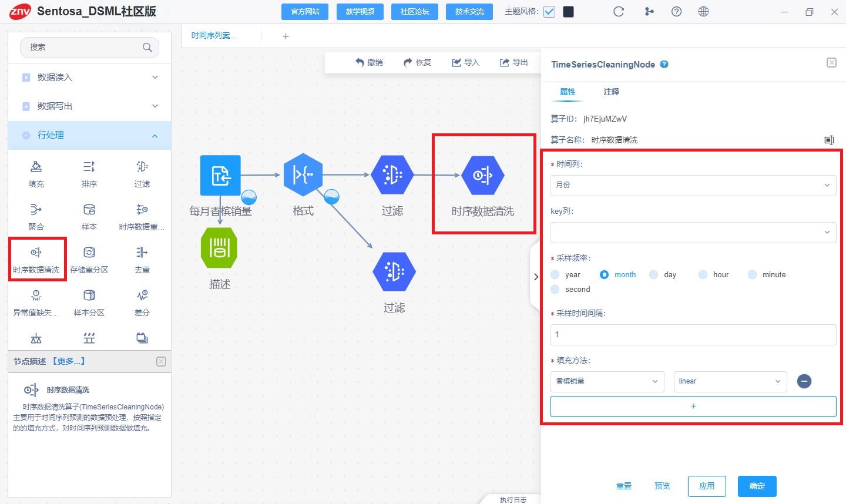Viewport: 846px width, 504px height.
Task: Select the 差分 operator icon
Action: pos(142,295)
